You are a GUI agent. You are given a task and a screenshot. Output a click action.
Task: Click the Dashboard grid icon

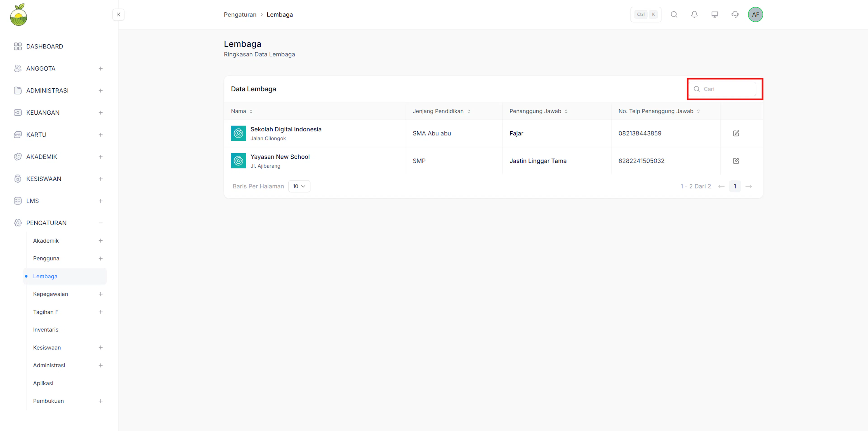(x=18, y=47)
